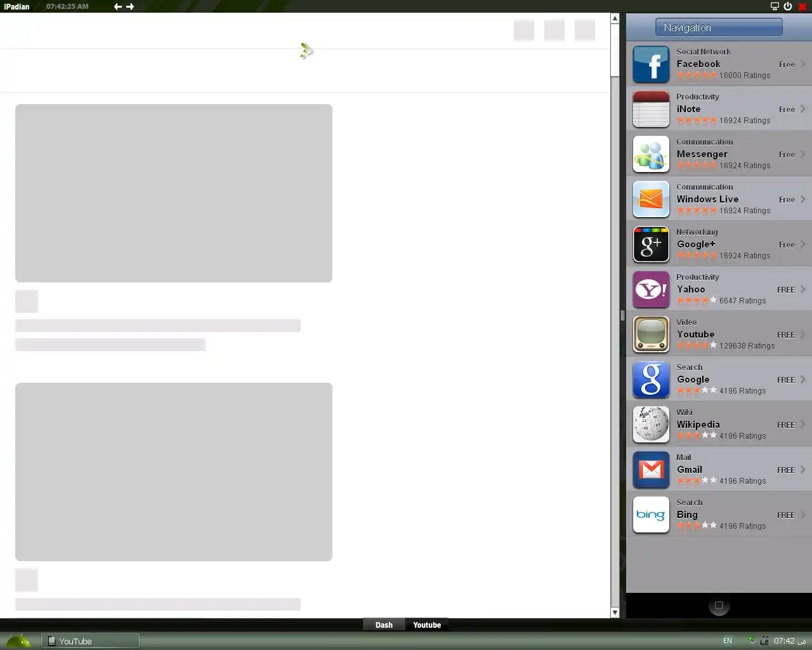
Task: Open the iNote app icon
Action: point(651,109)
